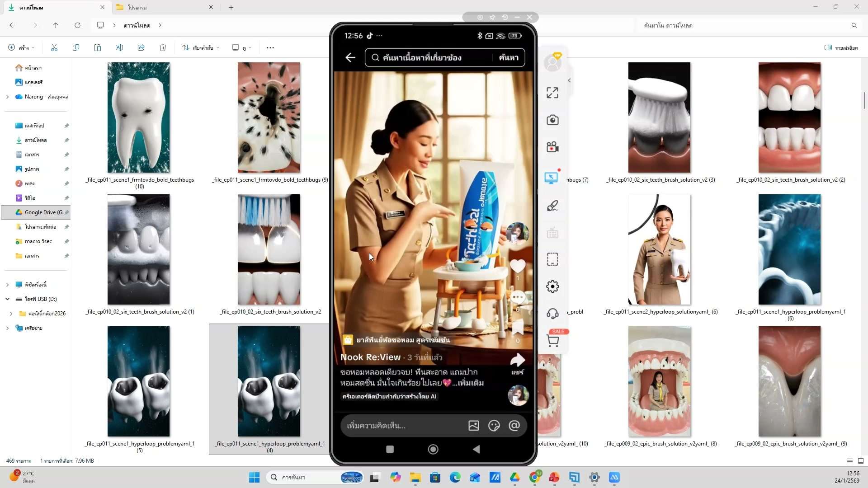
Task: Open the sort order dropdown
Action: coord(201,47)
